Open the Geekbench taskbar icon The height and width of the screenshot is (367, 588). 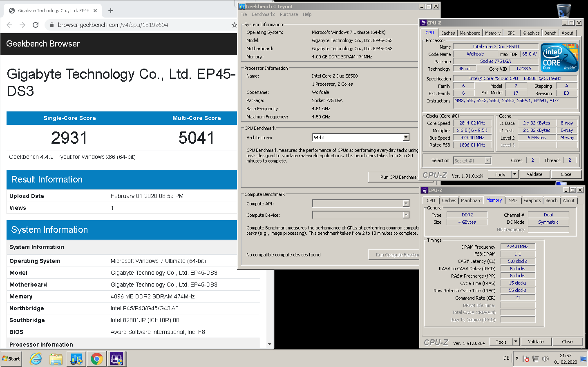[76, 359]
